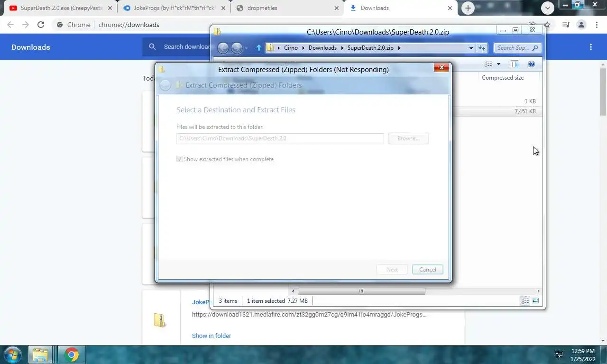Open the recent pages dropdown beside Explorer forward button
This screenshot has width=607, height=364.
point(246,48)
